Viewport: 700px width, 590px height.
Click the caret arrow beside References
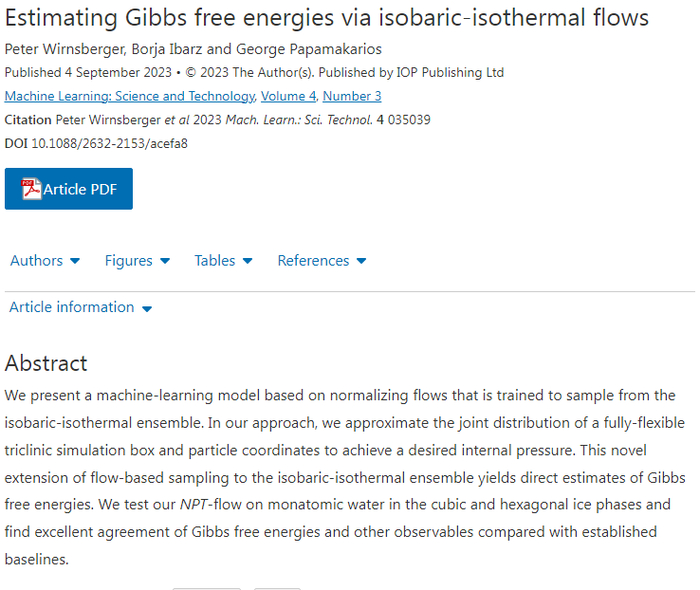tap(361, 261)
